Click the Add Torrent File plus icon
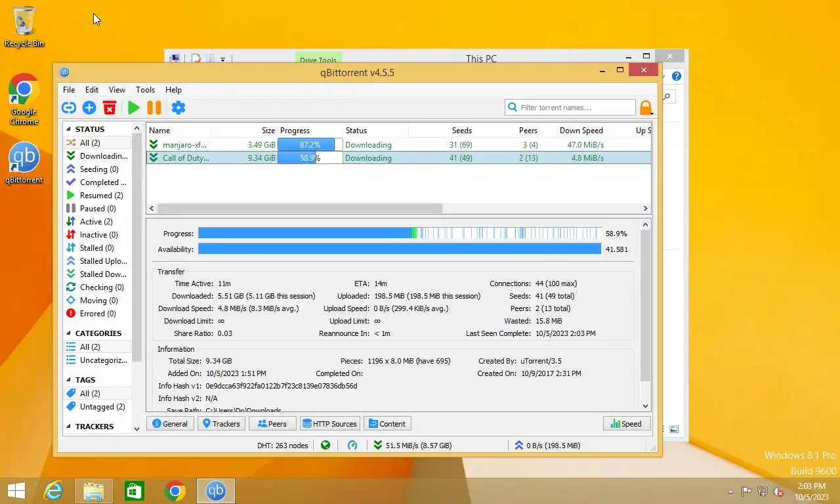The width and height of the screenshot is (840, 504). tap(89, 108)
